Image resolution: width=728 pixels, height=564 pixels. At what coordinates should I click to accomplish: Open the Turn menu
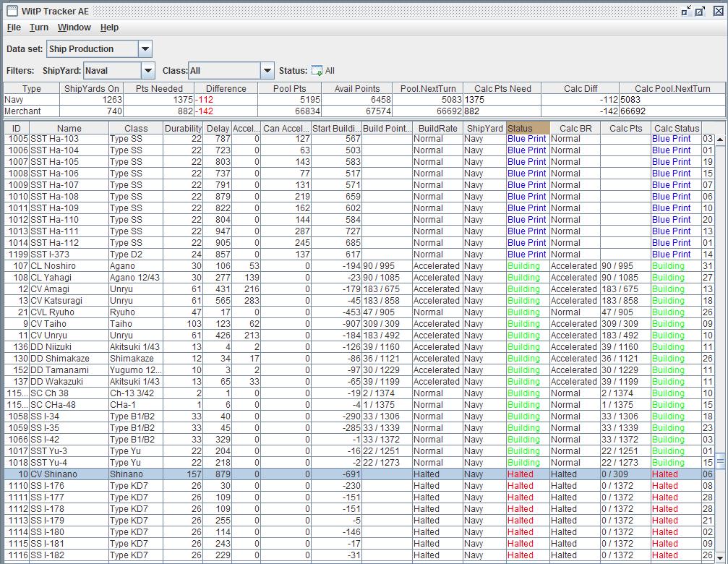click(x=39, y=27)
